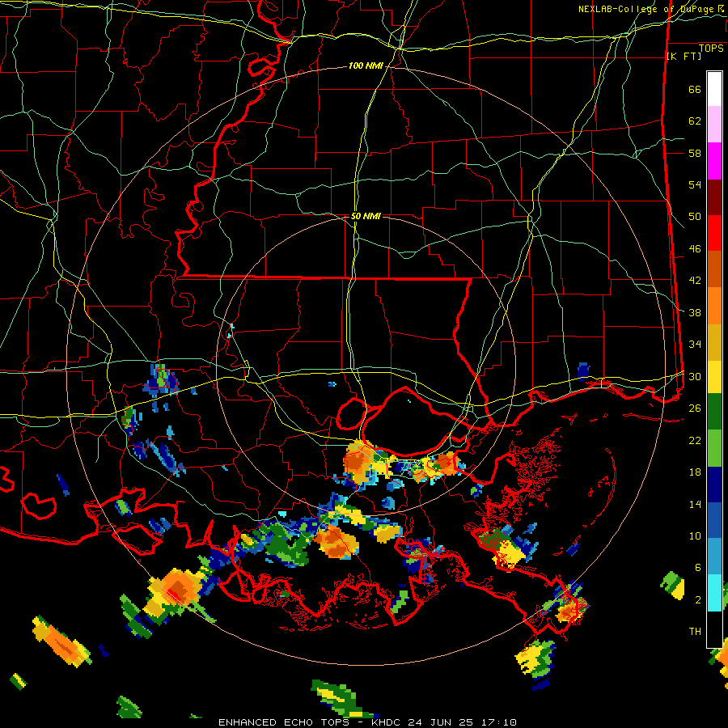Image resolution: width=728 pixels, height=728 pixels.
Task: Click the "50 NMI" range ring label
Action: (x=366, y=216)
